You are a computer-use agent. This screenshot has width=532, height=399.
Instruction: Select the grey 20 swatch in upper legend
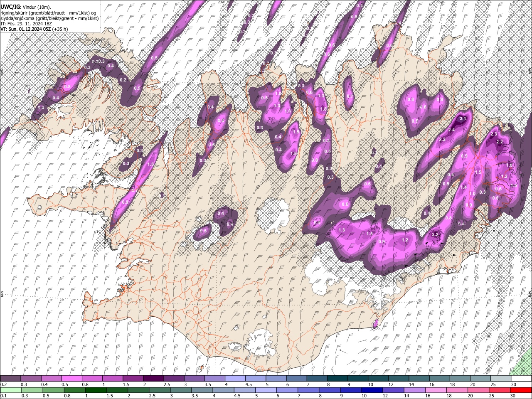[480, 378]
